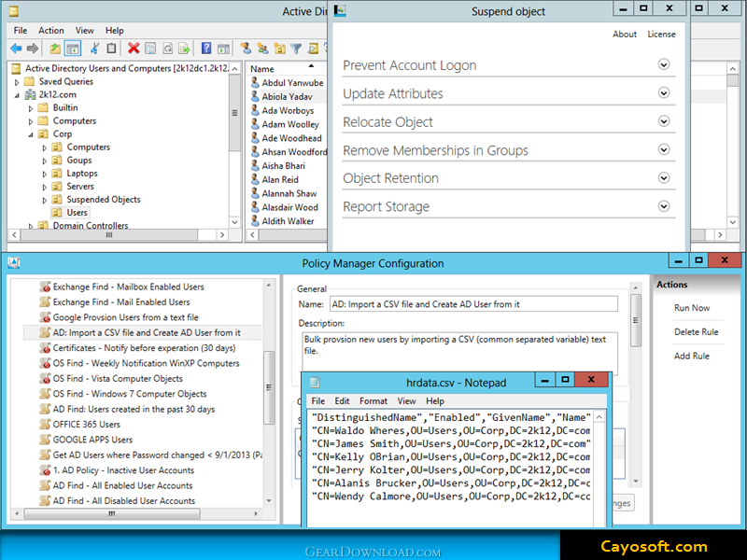
Task: Open the Action menu in Active Directory window
Action: click(51, 31)
